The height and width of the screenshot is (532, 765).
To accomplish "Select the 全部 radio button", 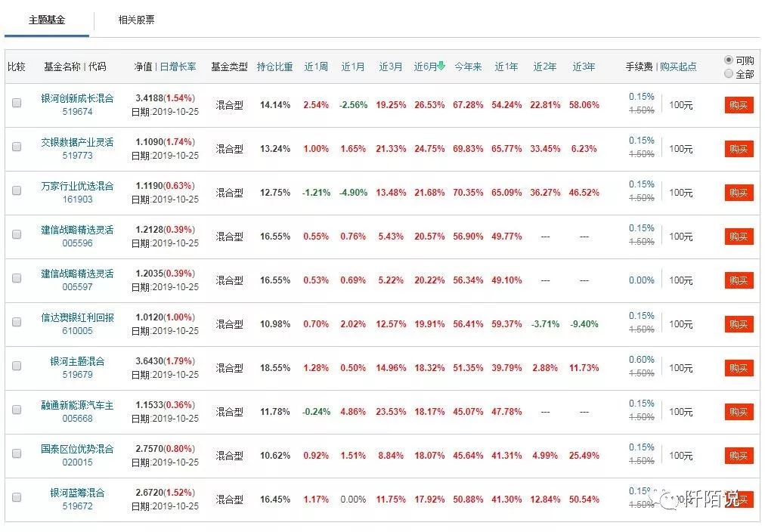I will [729, 73].
